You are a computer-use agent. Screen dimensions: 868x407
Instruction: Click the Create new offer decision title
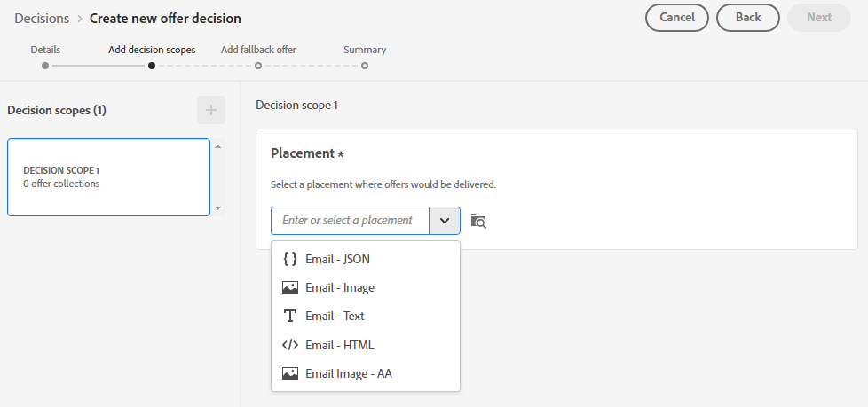click(x=165, y=19)
